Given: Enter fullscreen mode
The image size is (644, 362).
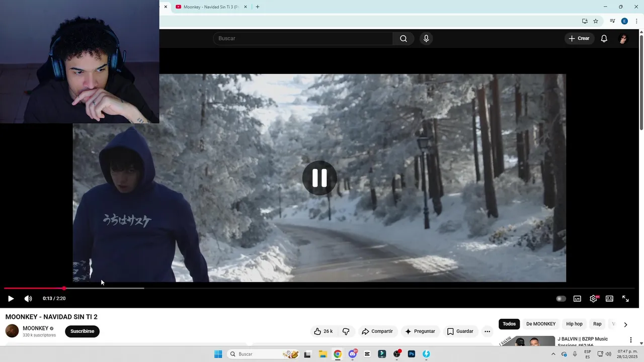Looking at the screenshot, I should (625, 299).
